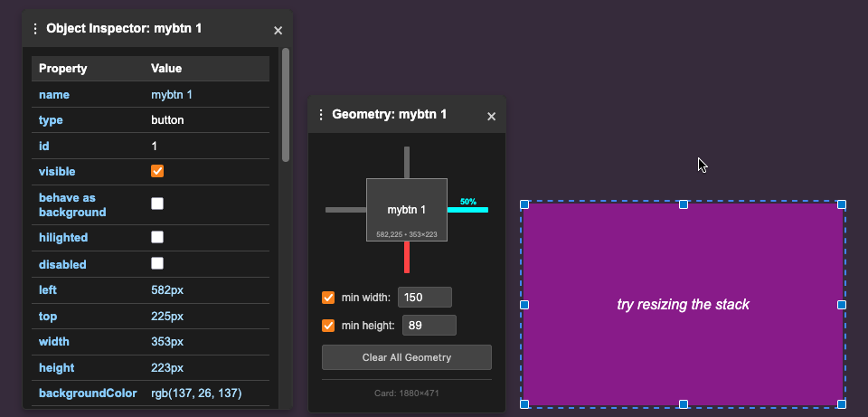
Task: Toggle the left anchor bar in Geometry
Action: [x=345, y=210]
